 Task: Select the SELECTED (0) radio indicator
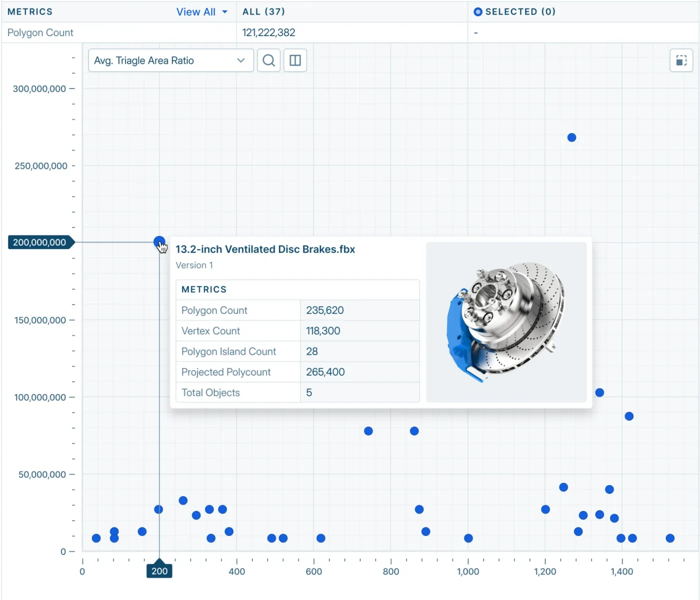478,11
